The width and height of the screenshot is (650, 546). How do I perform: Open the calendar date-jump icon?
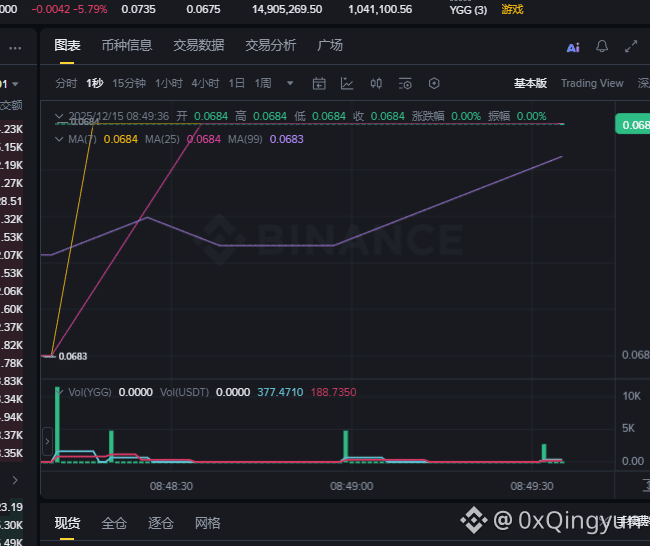319,84
